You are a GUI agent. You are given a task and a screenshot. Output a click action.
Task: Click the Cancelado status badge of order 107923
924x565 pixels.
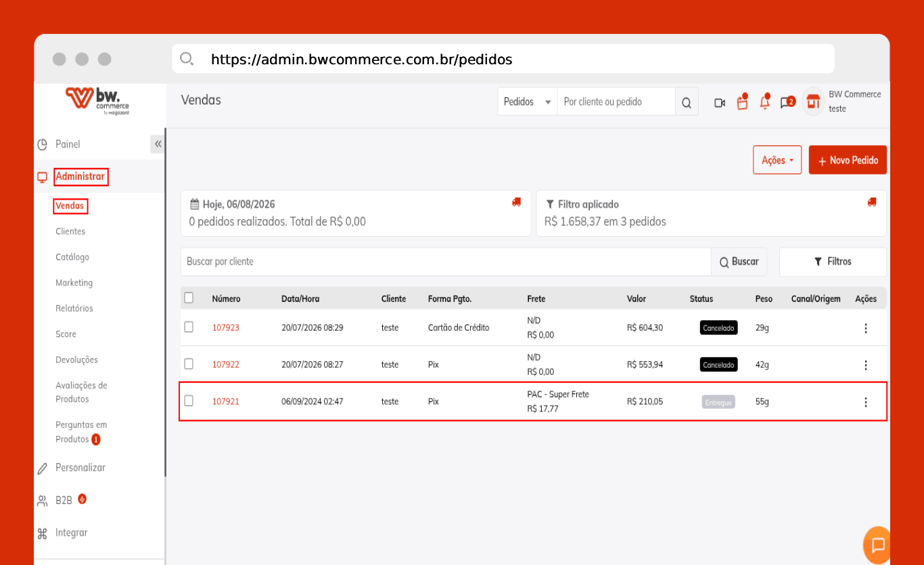(x=718, y=327)
